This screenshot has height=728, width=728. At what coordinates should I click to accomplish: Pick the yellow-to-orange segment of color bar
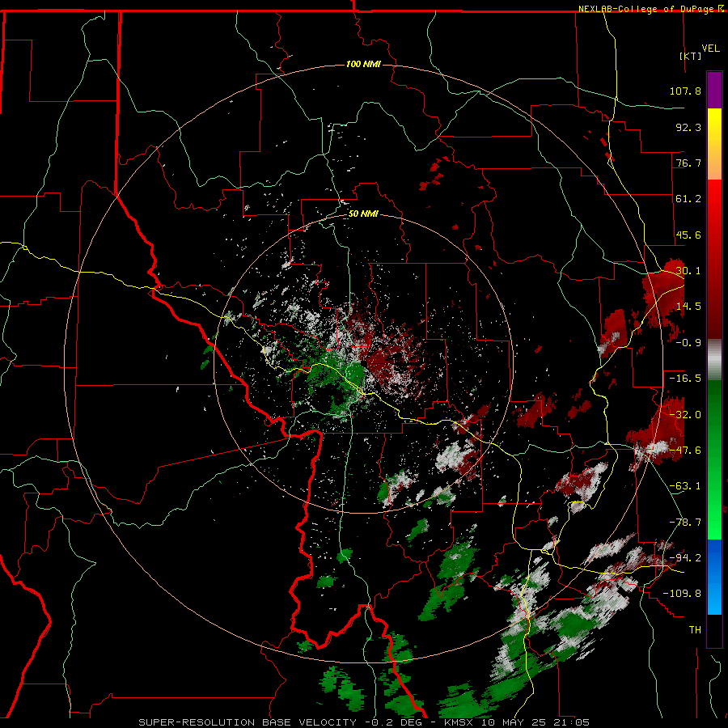click(x=714, y=144)
